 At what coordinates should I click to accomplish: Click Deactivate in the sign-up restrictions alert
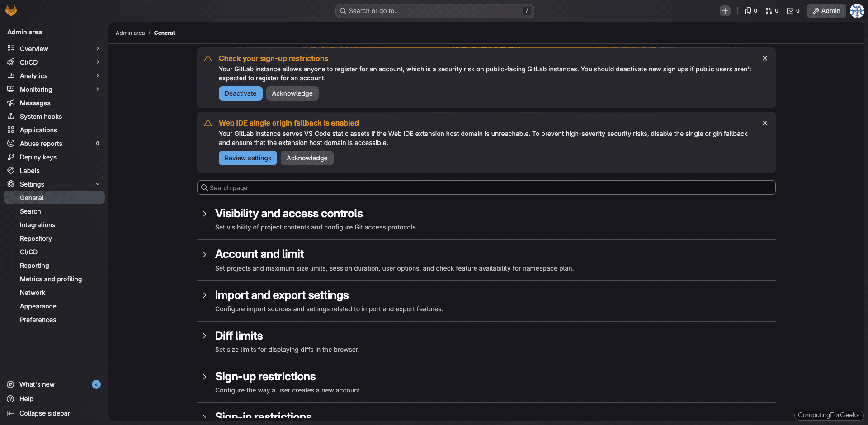click(x=240, y=93)
